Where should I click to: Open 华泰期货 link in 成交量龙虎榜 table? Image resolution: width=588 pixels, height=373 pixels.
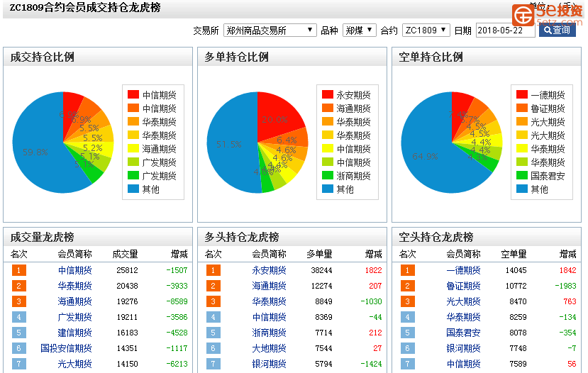click(75, 286)
